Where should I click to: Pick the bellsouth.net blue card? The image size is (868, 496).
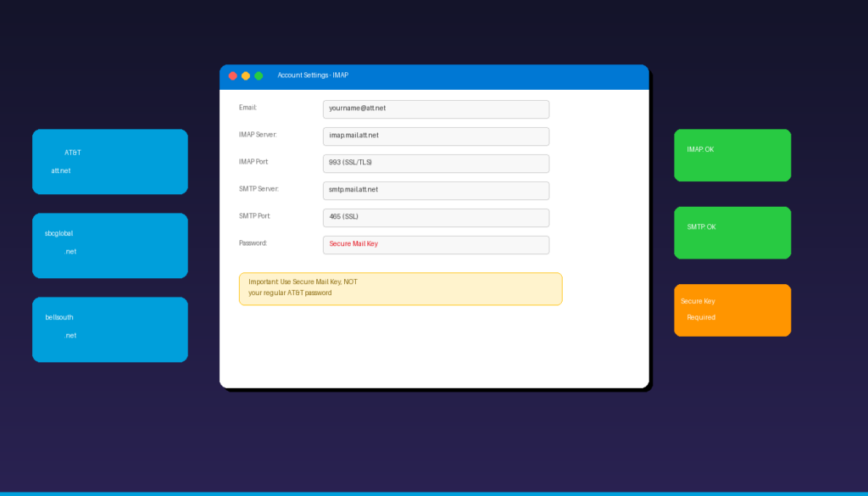(x=110, y=329)
